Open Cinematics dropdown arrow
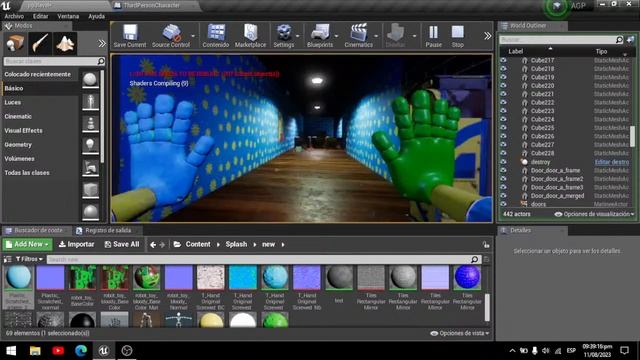The image size is (640, 360). [376, 36]
